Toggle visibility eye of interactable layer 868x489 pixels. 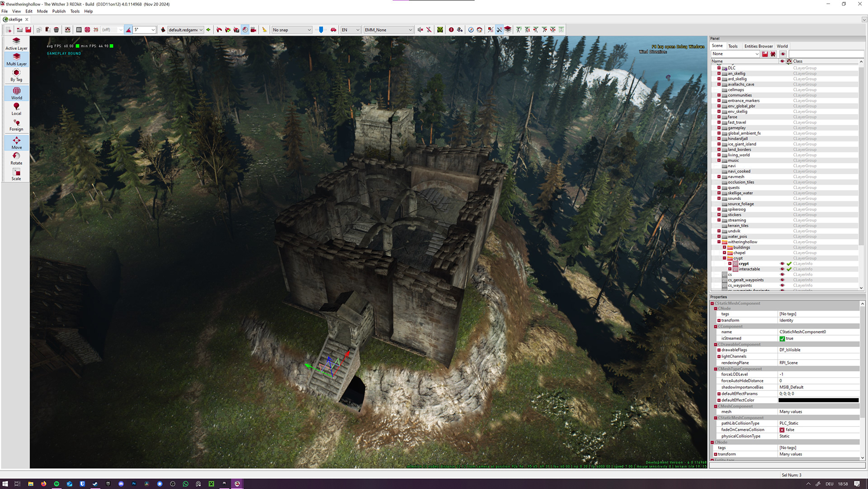(782, 269)
